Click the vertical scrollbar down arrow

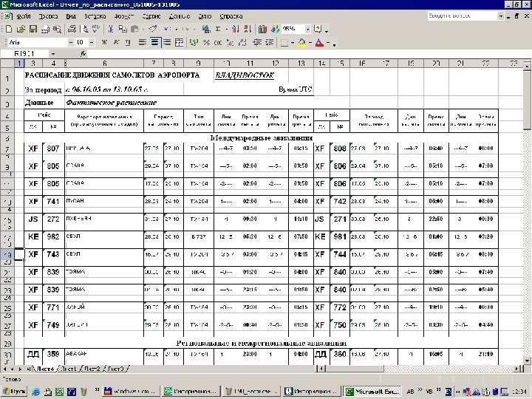(x=527, y=361)
